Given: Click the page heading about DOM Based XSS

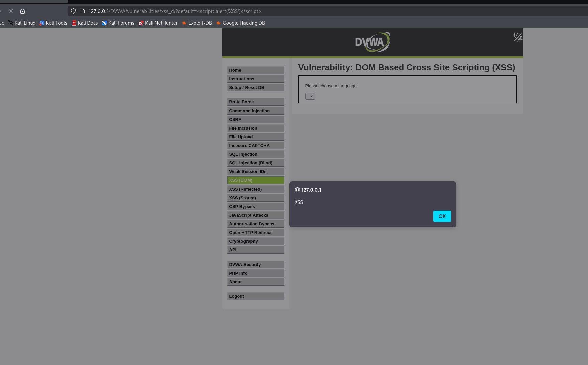Looking at the screenshot, I should (x=407, y=67).
